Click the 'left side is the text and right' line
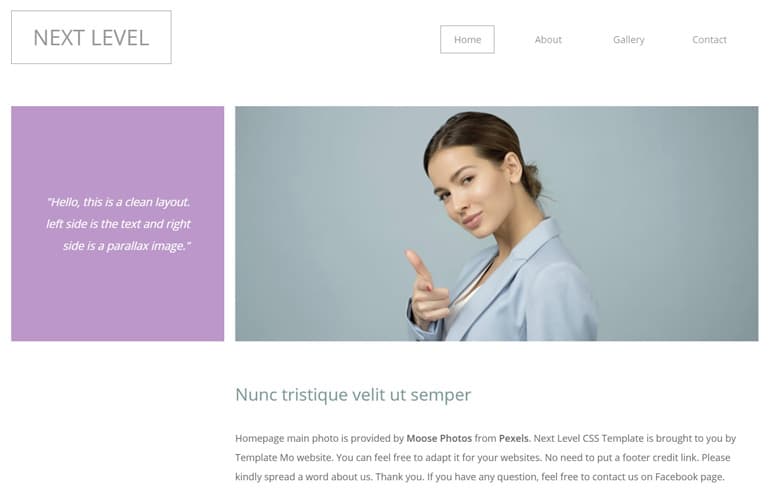The height and width of the screenshot is (490, 770). coord(118,224)
